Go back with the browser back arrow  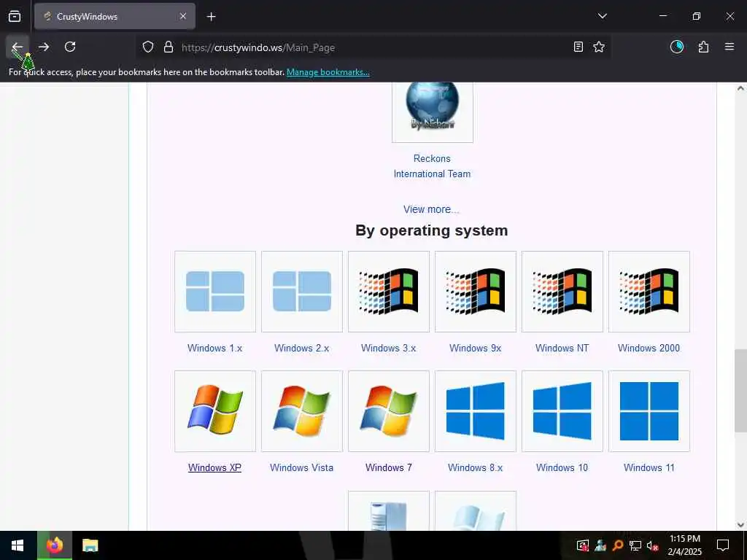(x=18, y=47)
